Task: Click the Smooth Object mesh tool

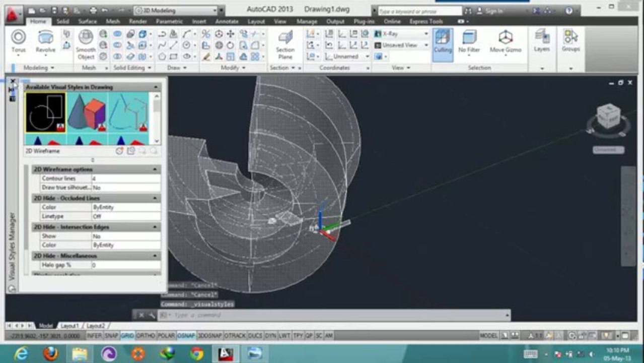Action: click(86, 44)
